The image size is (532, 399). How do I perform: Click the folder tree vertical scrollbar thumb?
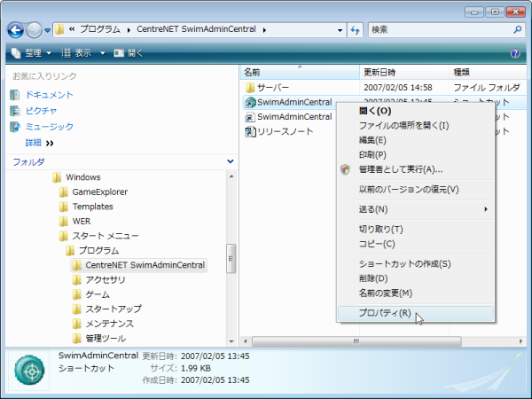click(231, 259)
